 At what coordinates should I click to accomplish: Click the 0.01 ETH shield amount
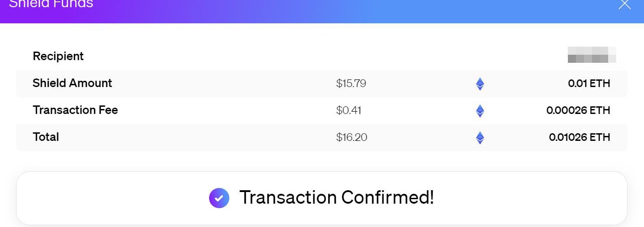pyautogui.click(x=589, y=83)
